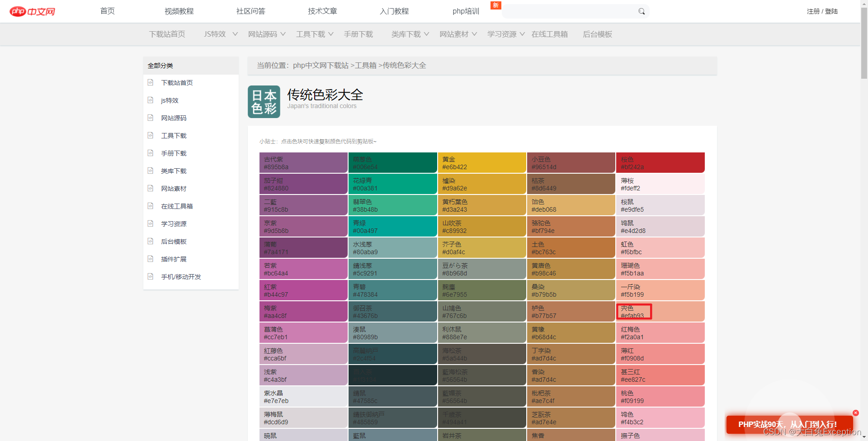Open js特效 in the sidebar categories
This screenshot has width=868, height=441.
pyautogui.click(x=170, y=100)
